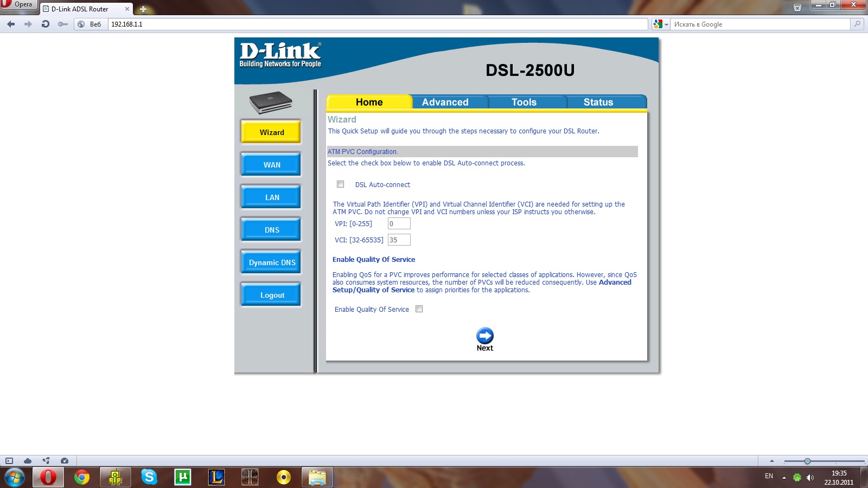
Task: Click the Show Desktop strip on taskbar
Action: 864,478
